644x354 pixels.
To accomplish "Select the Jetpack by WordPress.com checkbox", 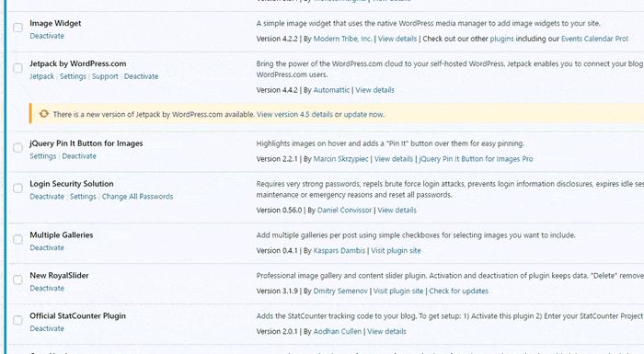I will pos(17,68).
